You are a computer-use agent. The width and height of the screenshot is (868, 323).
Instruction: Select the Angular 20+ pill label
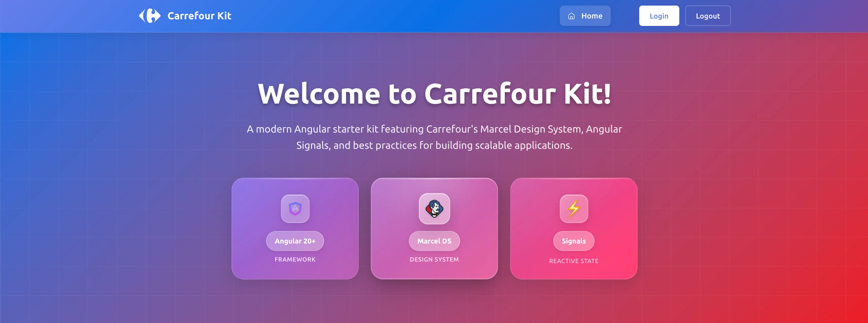click(x=295, y=241)
